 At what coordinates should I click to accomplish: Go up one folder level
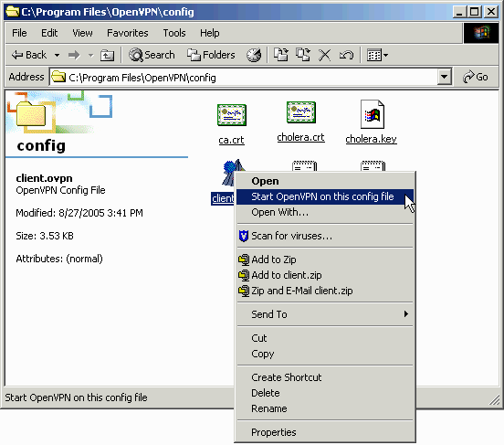click(x=107, y=56)
